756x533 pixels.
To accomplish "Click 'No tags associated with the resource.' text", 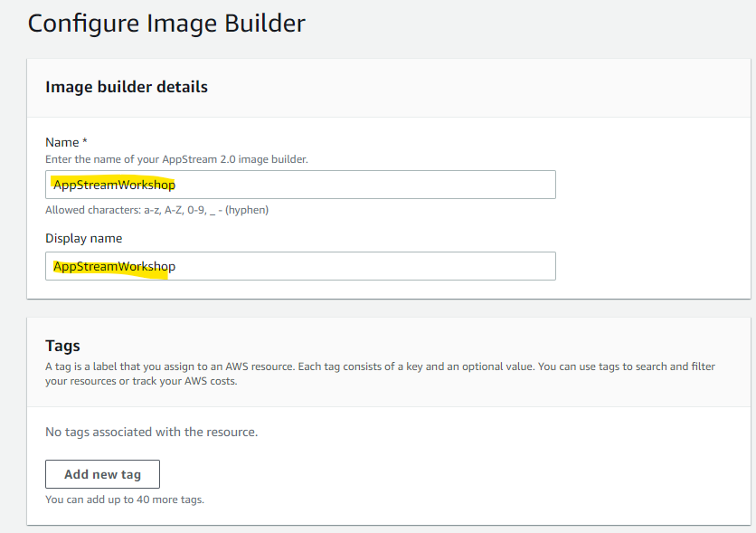I will click(151, 432).
